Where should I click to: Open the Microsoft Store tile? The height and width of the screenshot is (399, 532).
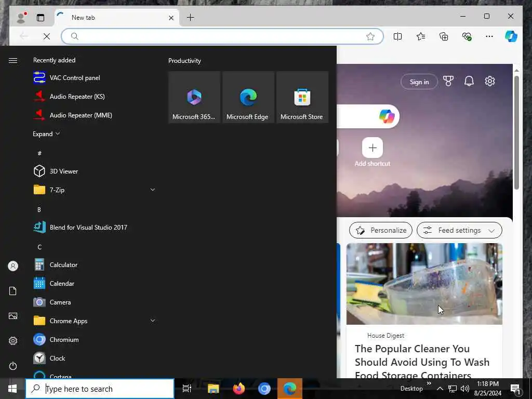click(x=302, y=97)
